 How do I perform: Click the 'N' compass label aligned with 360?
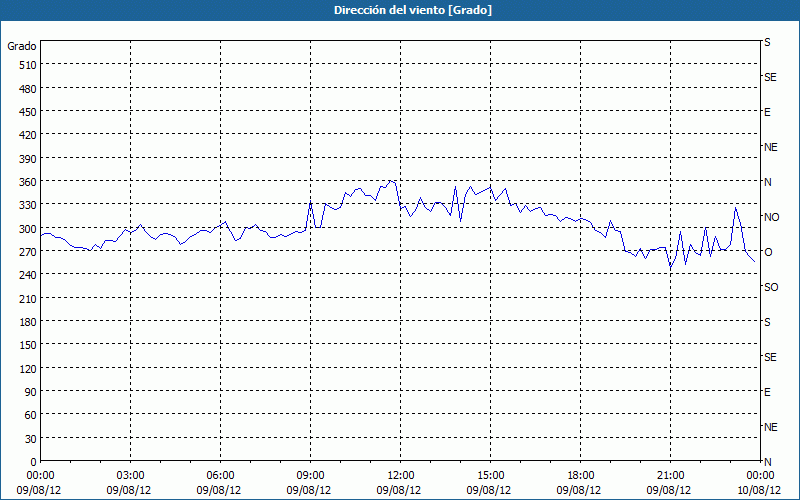tap(767, 182)
